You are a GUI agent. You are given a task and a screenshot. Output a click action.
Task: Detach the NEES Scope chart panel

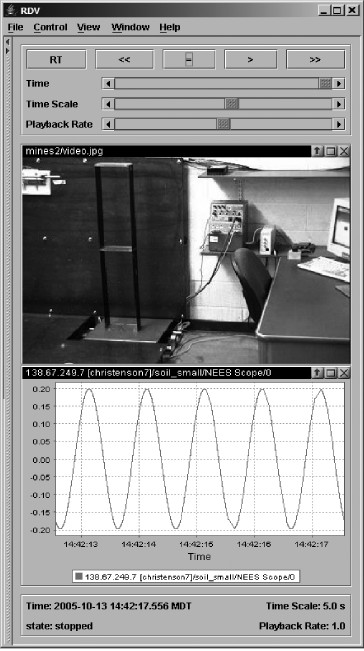pos(317,373)
